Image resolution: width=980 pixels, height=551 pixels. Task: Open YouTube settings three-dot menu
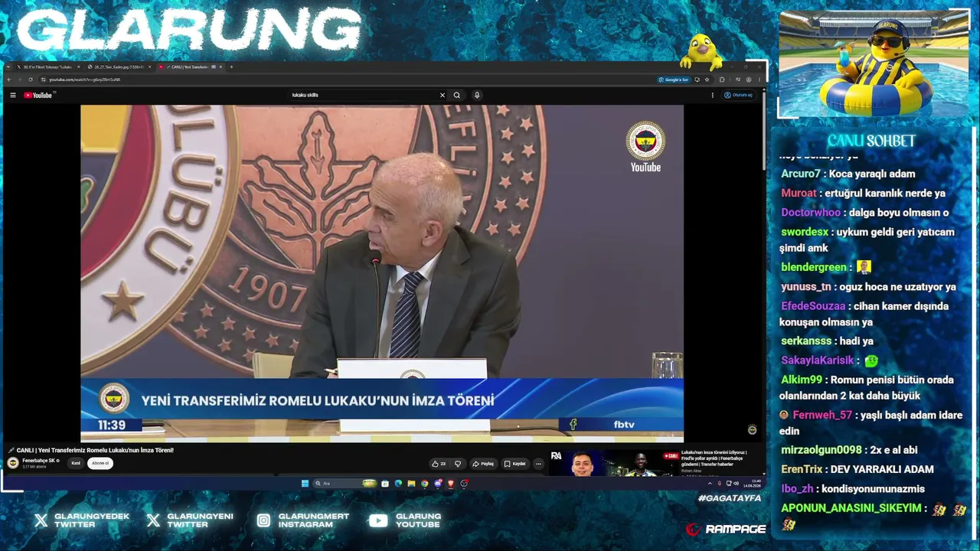[713, 95]
